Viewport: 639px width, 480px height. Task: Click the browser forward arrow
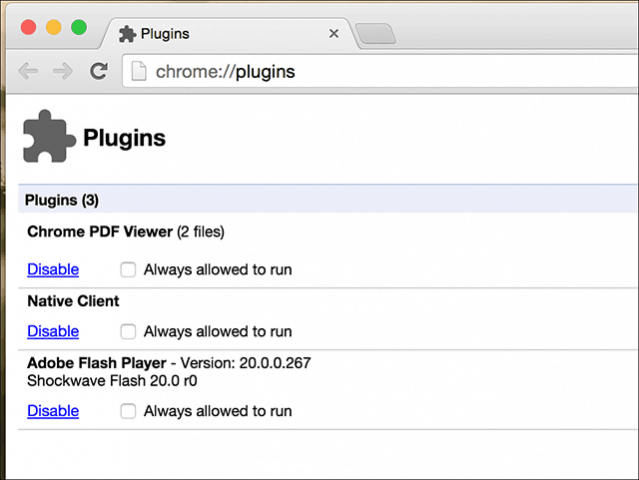click(x=63, y=71)
